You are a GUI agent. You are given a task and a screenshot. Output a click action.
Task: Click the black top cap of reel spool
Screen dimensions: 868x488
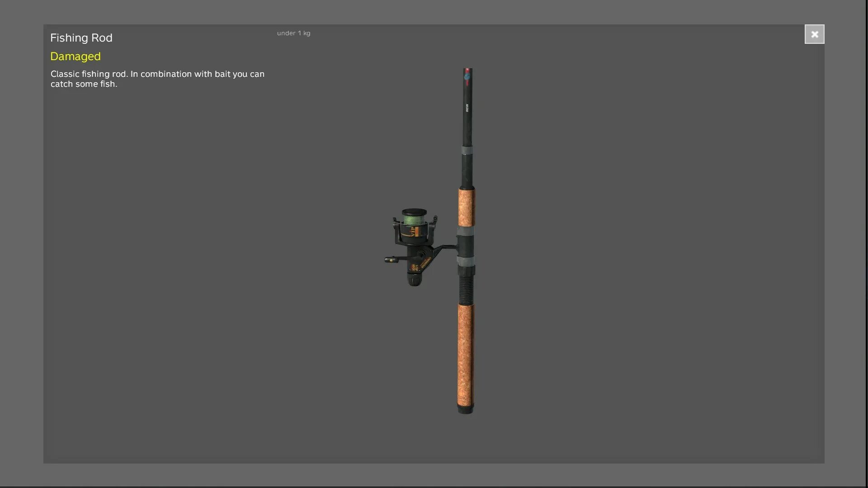tap(414, 211)
